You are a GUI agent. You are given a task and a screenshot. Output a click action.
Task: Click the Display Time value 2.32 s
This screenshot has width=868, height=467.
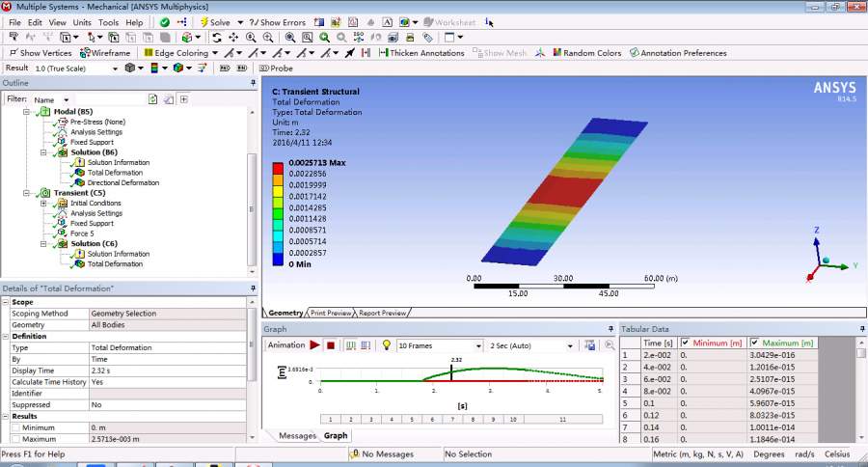click(x=168, y=371)
